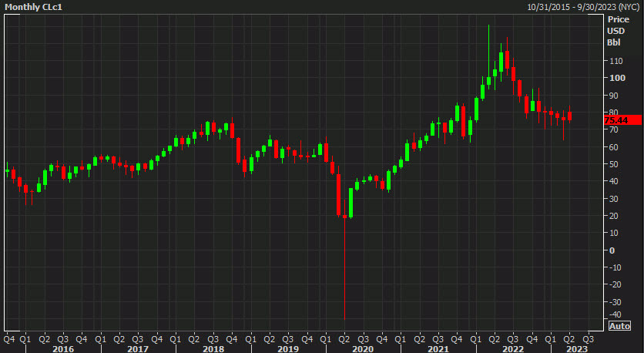Screen dimensions: 644x353
Task: Click the -30 price axis value
Action: 615,302
